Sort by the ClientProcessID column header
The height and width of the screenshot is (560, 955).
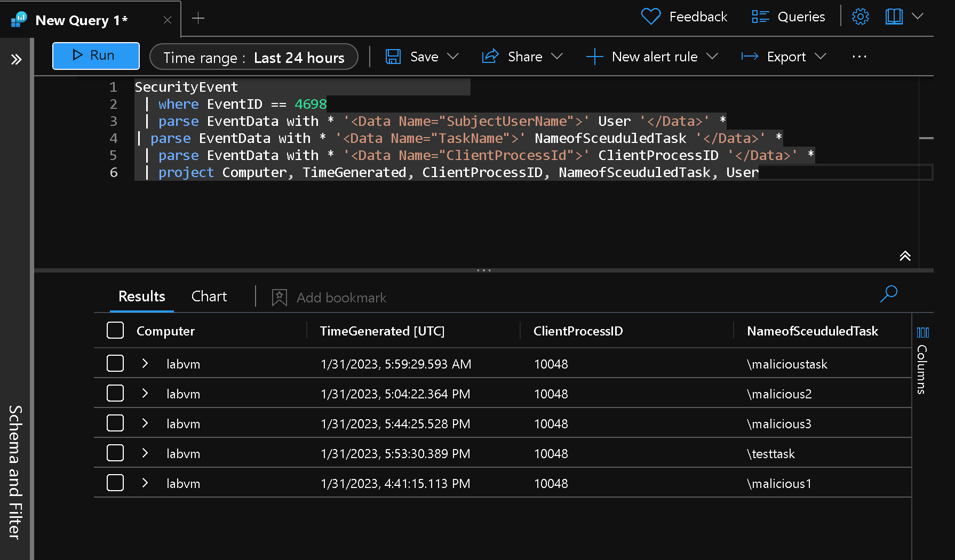point(578,331)
